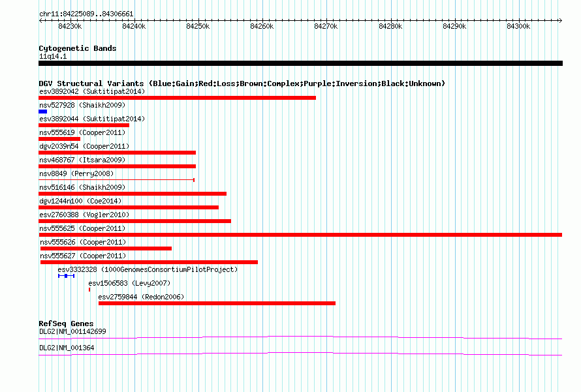This screenshot has height=392, width=581.
Task: Select the small blue nsv527928 gain bar
Action: tap(42, 112)
